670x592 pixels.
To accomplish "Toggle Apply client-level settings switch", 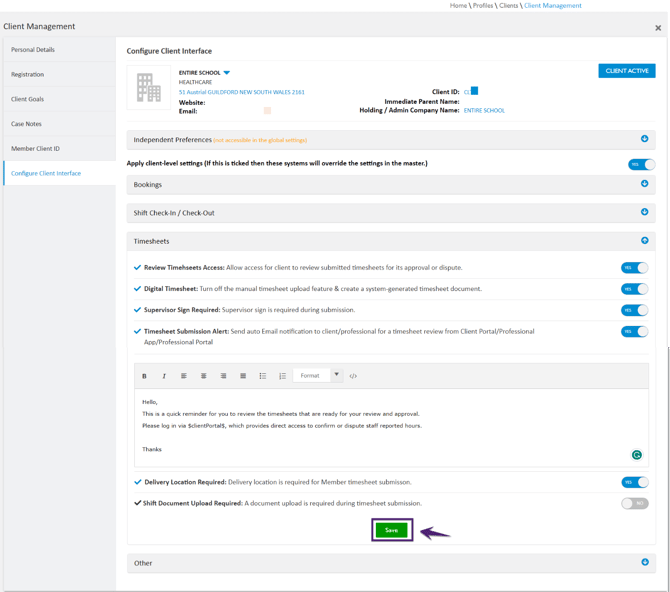I will click(641, 165).
